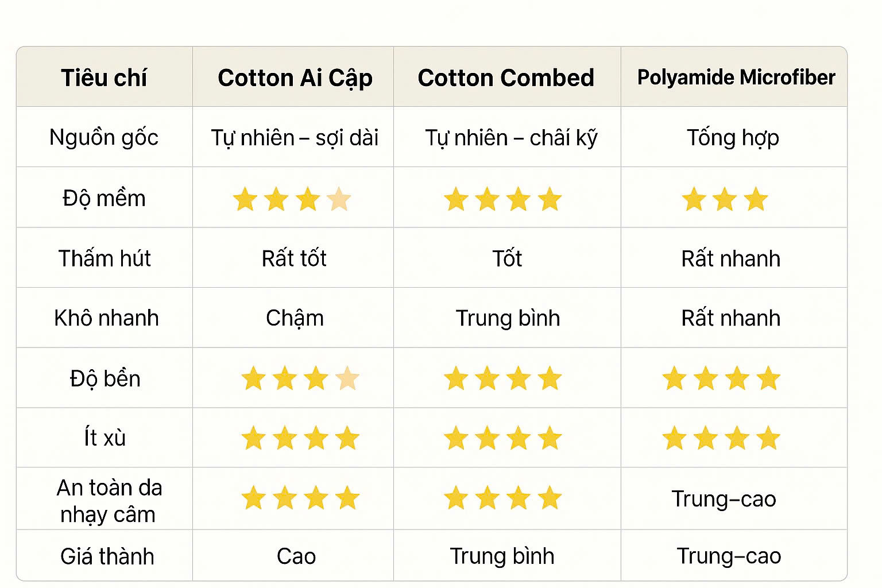Click the first star of Cotton Combed An toàn da rating
The height and width of the screenshot is (588, 882).
click(457, 498)
